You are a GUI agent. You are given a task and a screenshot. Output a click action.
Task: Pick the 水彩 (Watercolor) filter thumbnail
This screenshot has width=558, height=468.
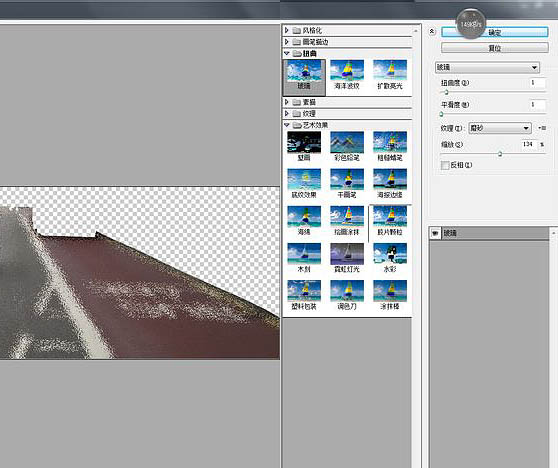[x=390, y=258]
